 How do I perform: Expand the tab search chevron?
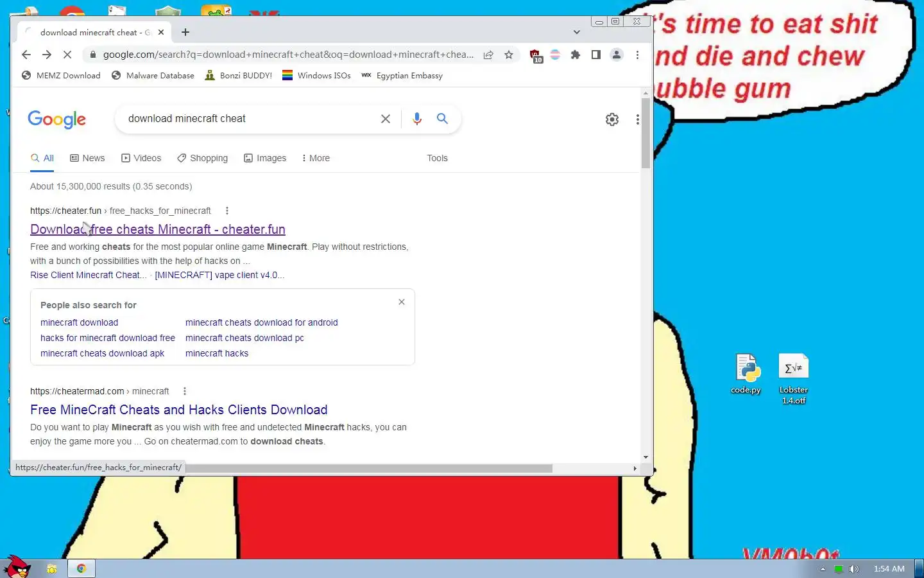pos(576,32)
